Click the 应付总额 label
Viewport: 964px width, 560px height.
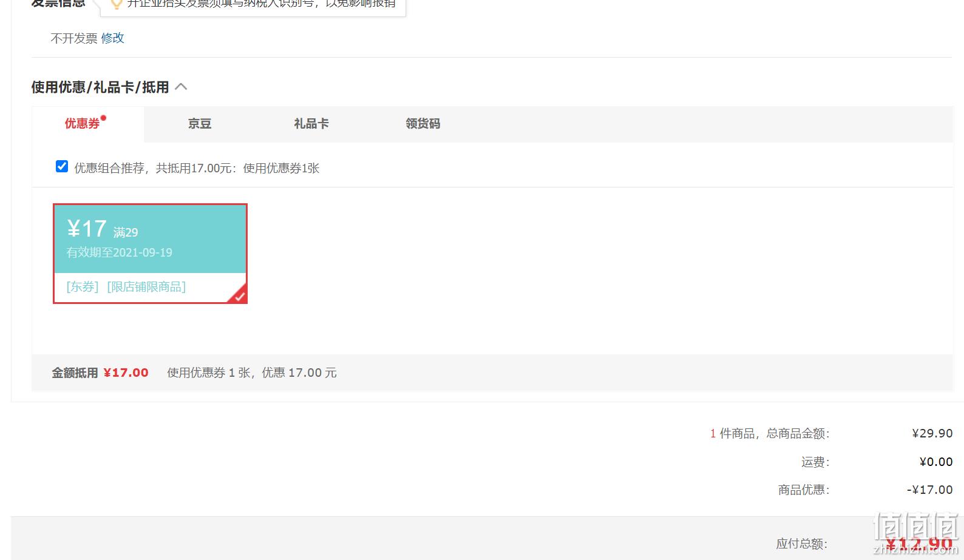[x=801, y=544]
